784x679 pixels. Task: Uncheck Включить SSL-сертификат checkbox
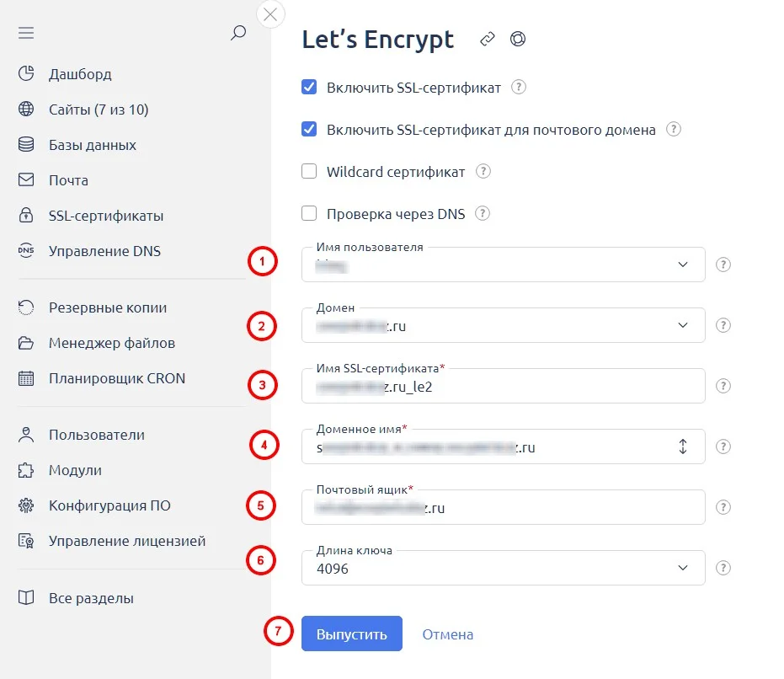[x=309, y=87]
